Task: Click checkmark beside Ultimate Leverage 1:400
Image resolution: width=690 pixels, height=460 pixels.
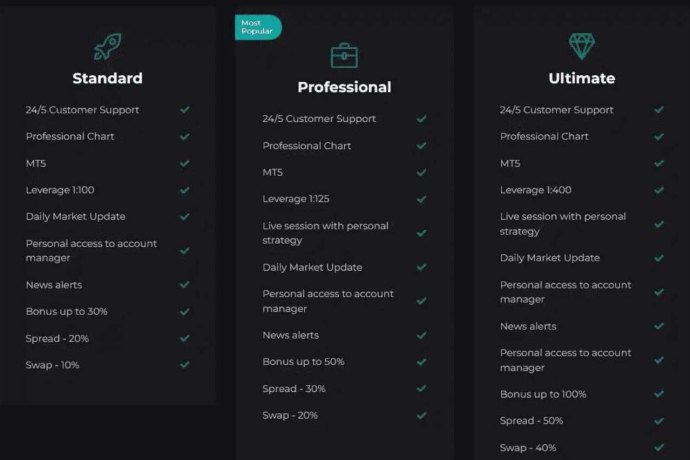Action: pyautogui.click(x=659, y=190)
